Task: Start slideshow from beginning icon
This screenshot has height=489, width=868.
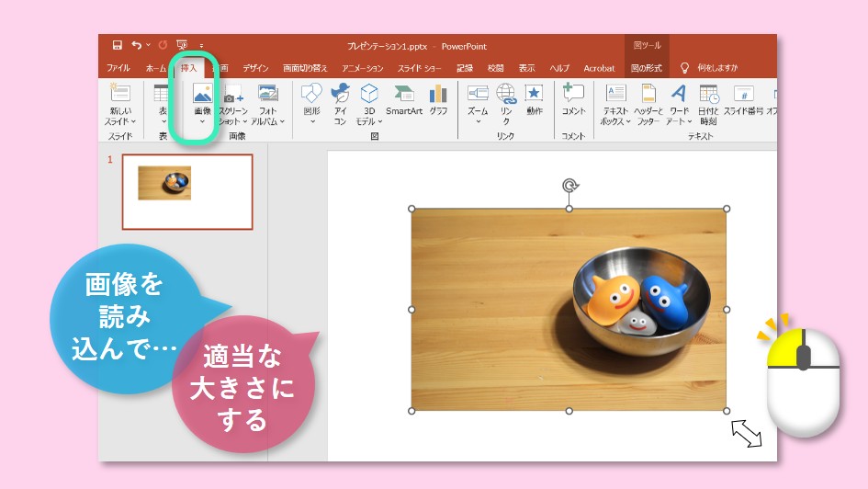Action: coord(182,45)
